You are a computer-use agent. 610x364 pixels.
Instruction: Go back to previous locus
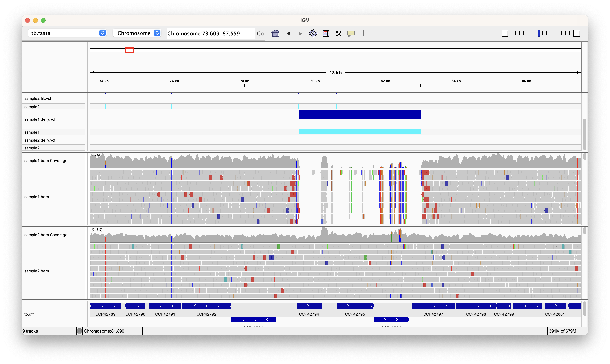coord(288,33)
